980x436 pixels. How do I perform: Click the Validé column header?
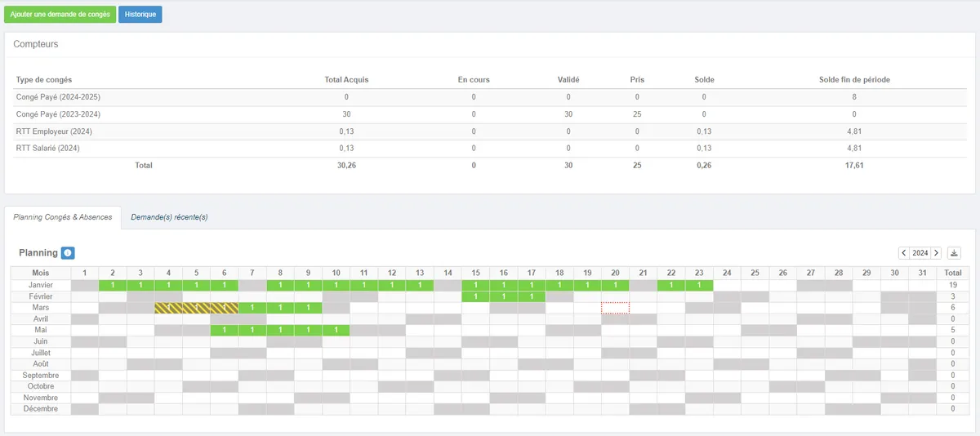pyautogui.click(x=568, y=80)
